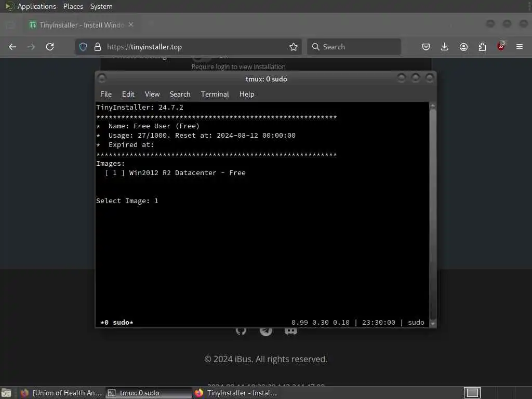Open the terminal View menu
The width and height of the screenshot is (532, 399).
(x=152, y=95)
